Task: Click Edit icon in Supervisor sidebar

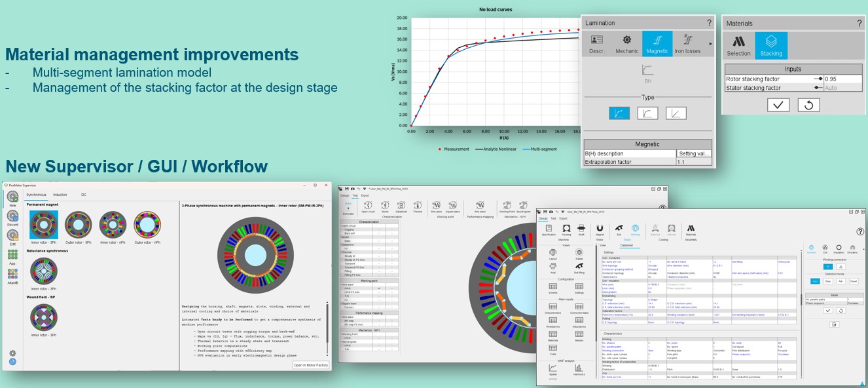Action: pos(12,238)
